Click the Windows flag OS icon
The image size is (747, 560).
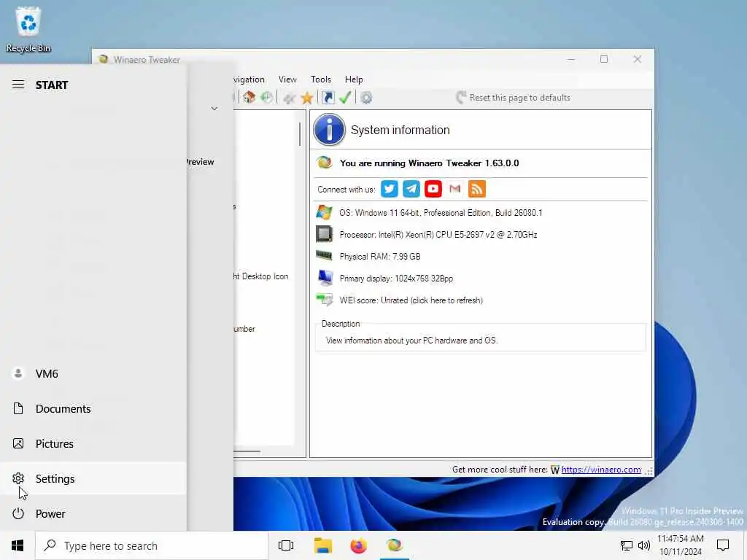pyautogui.click(x=325, y=212)
